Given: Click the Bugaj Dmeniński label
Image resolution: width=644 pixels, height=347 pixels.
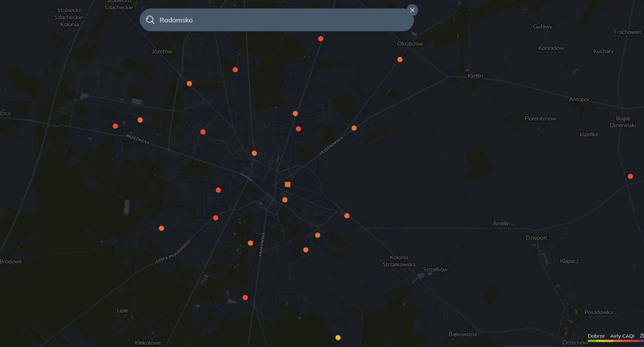Looking at the screenshot, I should click(x=623, y=121).
